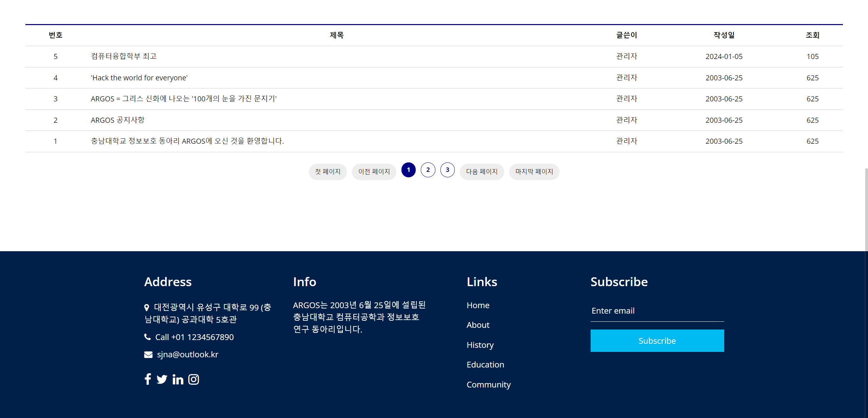Screen dimensions: 868x418
Task: Open the LinkedIn social icon
Action: coord(178,379)
